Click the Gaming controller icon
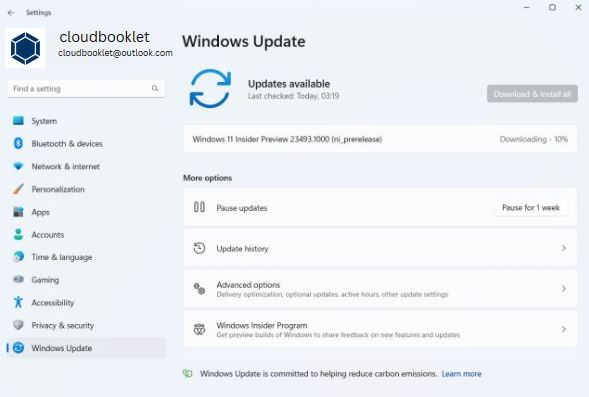The image size is (589, 397). [18, 279]
